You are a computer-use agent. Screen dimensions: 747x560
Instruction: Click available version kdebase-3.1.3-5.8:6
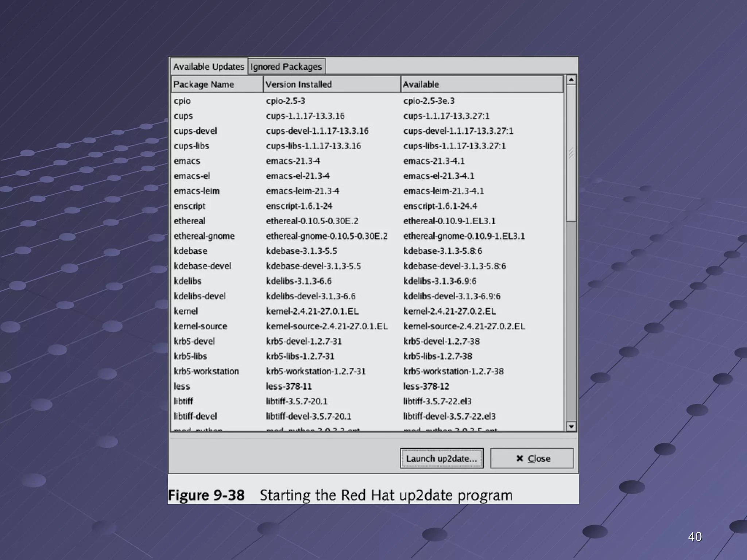[x=443, y=251]
